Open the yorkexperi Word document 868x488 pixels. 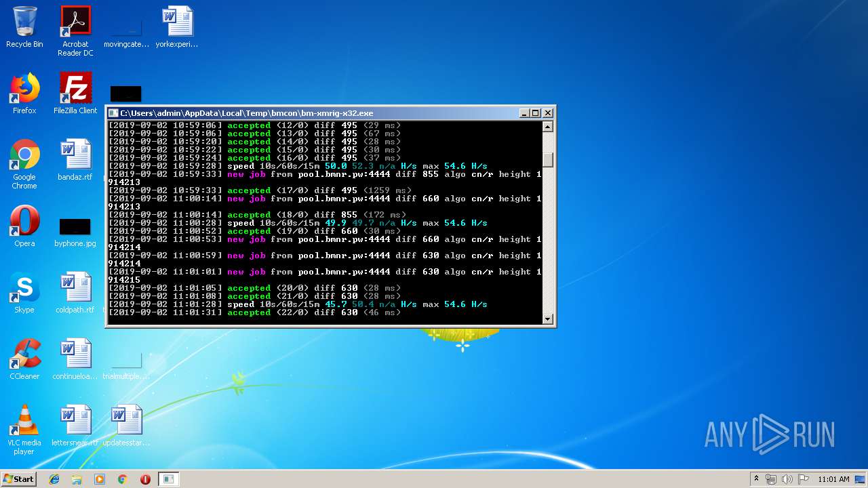[177, 28]
